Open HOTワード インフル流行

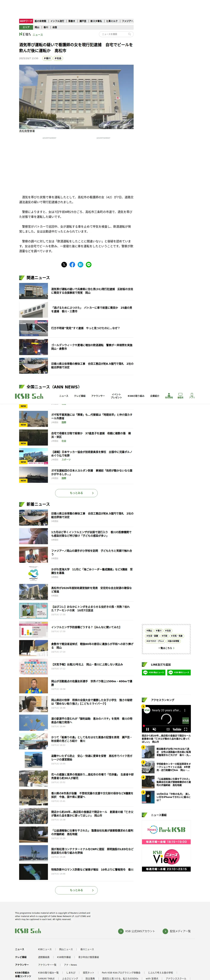[57, 21]
